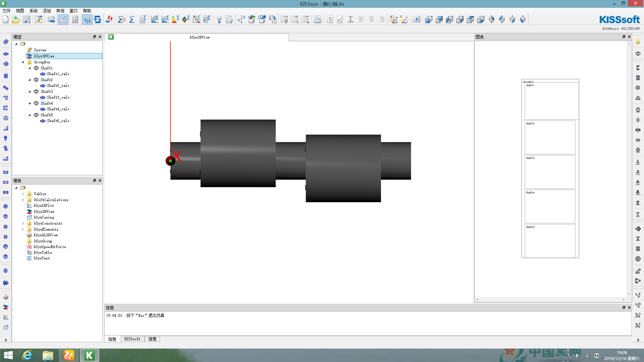The image size is (644, 362).
Task: Toggle the highlighted axis alignment toolbar button
Action: point(87,19)
